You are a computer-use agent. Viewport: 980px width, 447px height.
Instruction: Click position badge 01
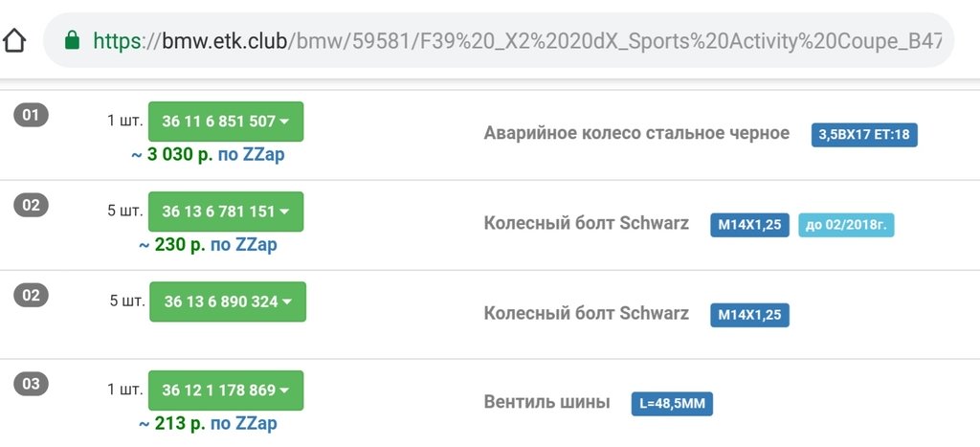click(31, 115)
